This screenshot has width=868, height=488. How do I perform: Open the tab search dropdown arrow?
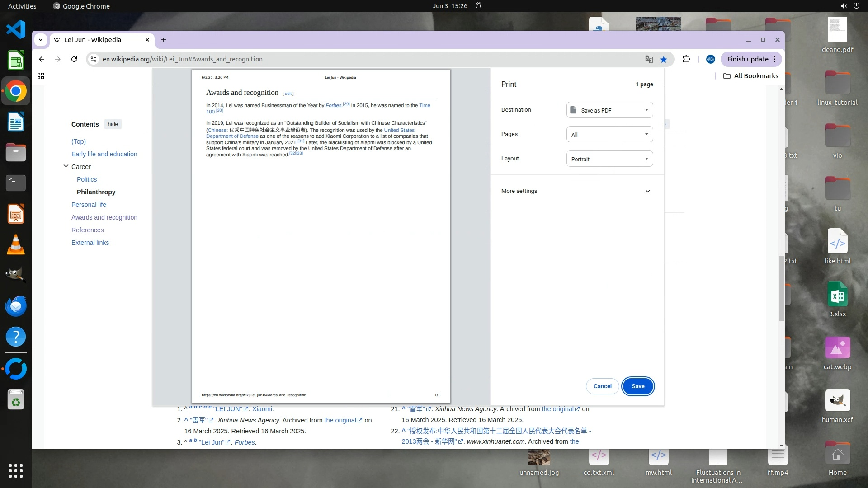[41, 40]
